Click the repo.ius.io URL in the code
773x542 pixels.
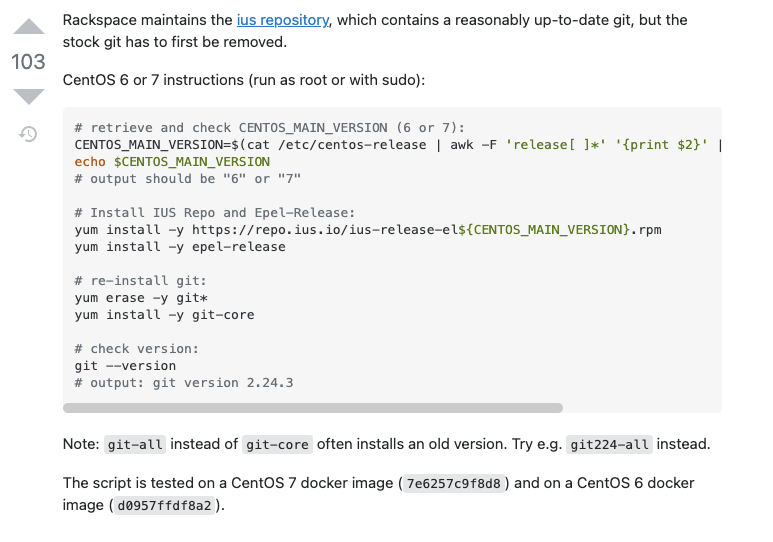[426, 230]
